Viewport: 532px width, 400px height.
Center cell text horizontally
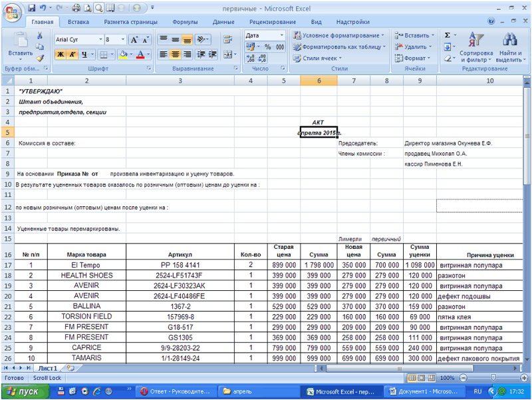click(175, 55)
